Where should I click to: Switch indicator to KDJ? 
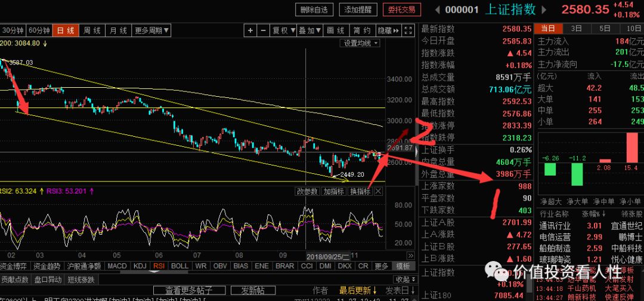[141, 266]
